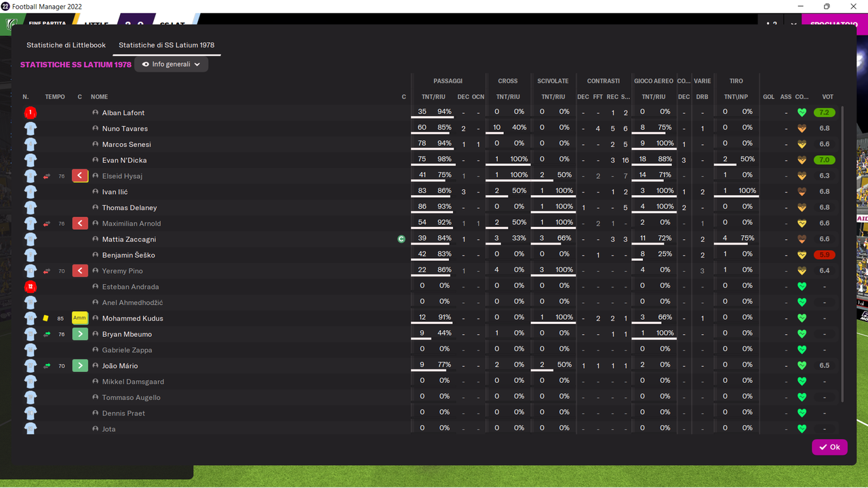
Task: Open player info icon beside Dennis Praet
Action: (96, 413)
